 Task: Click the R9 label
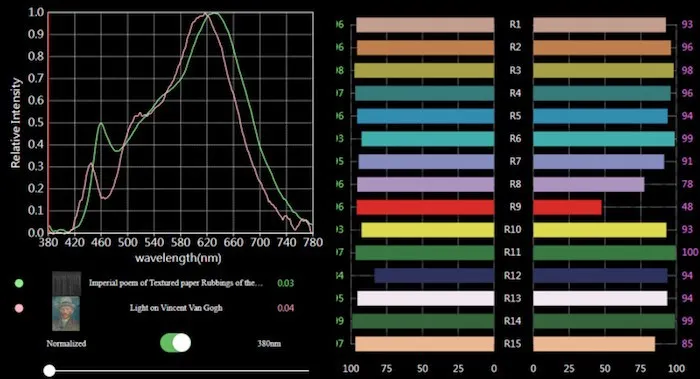[515, 207]
